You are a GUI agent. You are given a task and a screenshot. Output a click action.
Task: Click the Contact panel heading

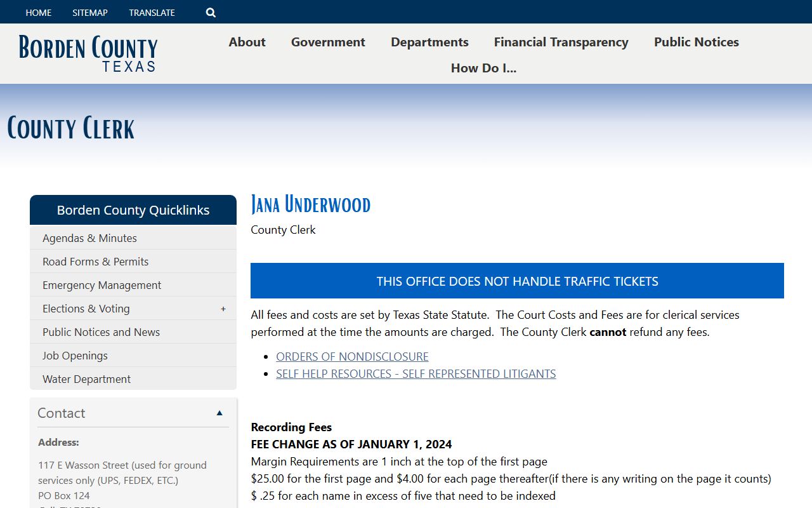[61, 413]
